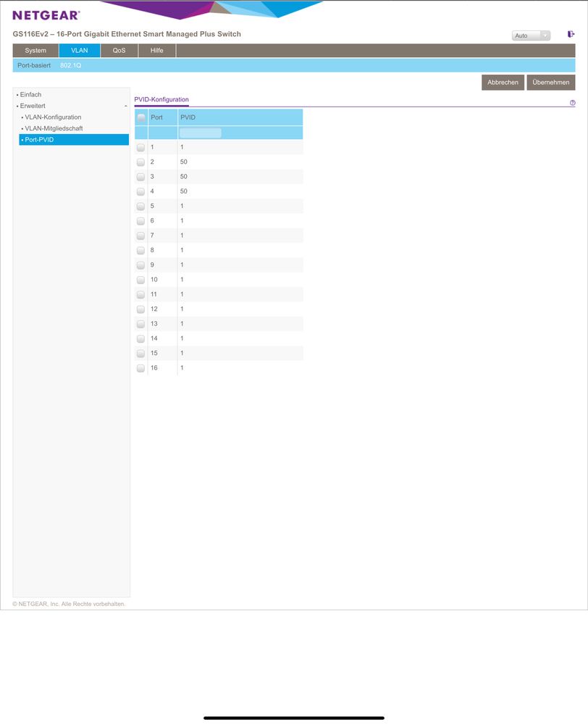588x724 pixels.
Task: Click PVID value 50 of port 2
Action: 184,162
